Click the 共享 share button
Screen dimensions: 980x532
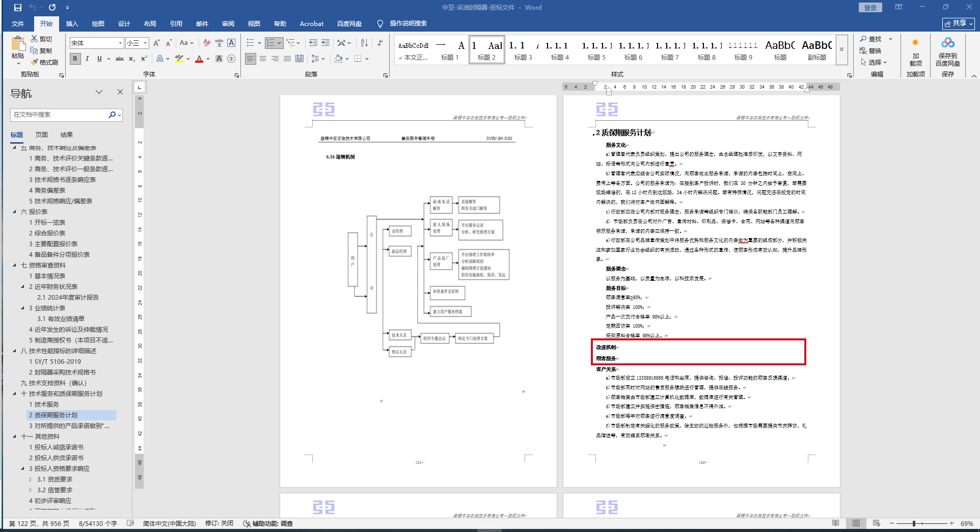point(958,23)
